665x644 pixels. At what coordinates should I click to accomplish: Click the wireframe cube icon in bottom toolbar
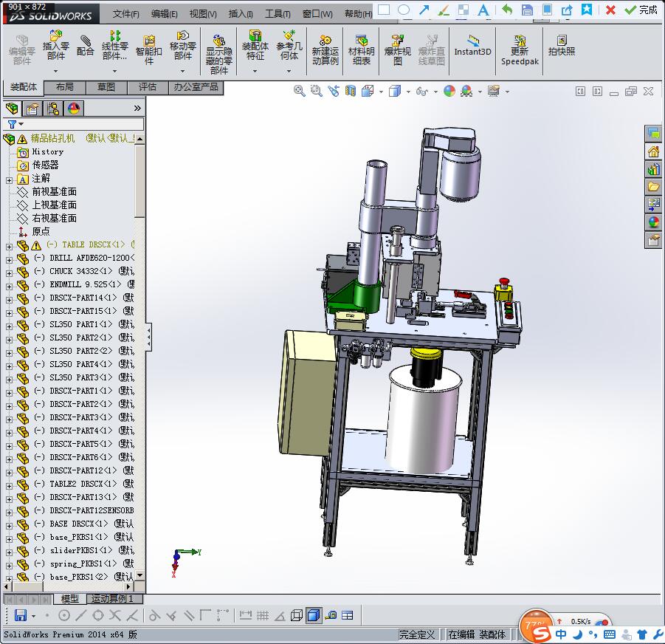pos(297,615)
